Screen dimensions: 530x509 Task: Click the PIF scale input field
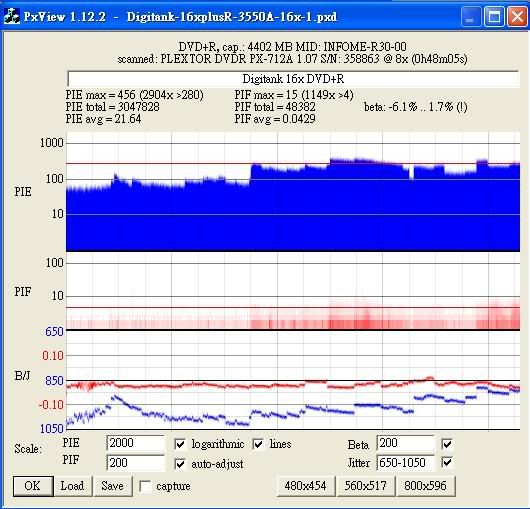(135, 462)
